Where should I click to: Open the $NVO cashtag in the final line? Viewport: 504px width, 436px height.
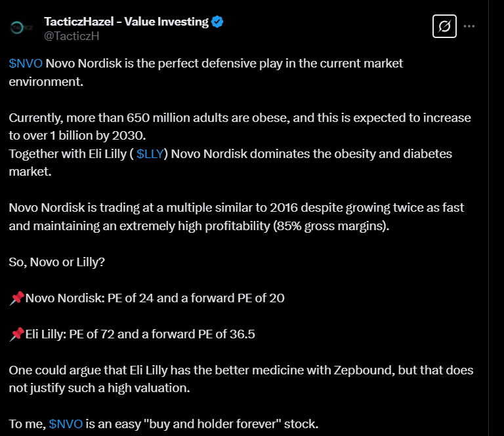coord(66,424)
